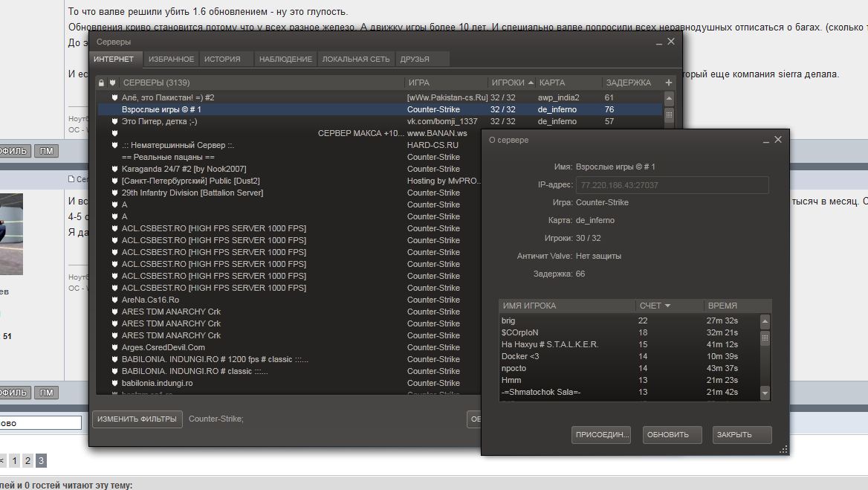Image resolution: width=868 pixels, height=490 pixels.
Task: Select Arges.CsredDevil.Com server
Action: [x=163, y=347]
